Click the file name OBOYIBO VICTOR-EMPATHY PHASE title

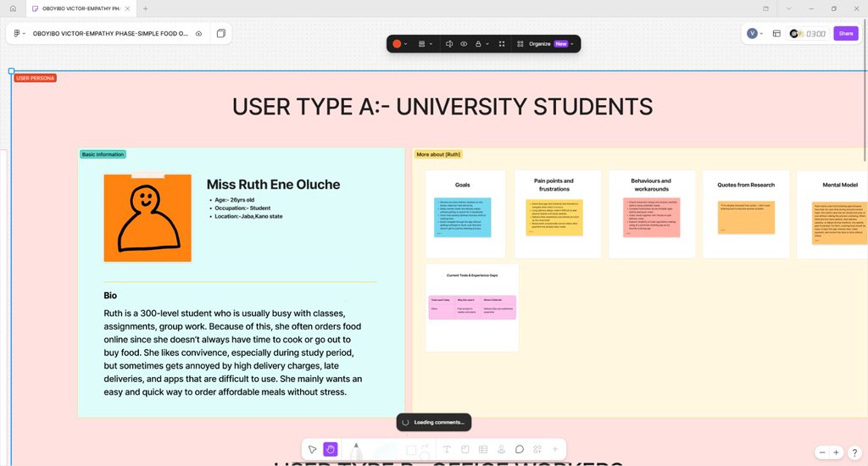[109, 33]
